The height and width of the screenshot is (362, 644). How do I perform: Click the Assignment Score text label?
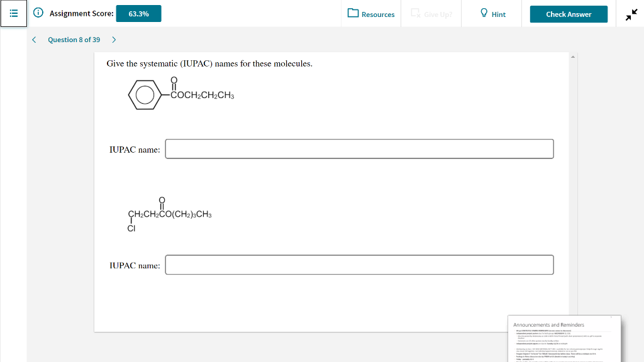click(81, 13)
